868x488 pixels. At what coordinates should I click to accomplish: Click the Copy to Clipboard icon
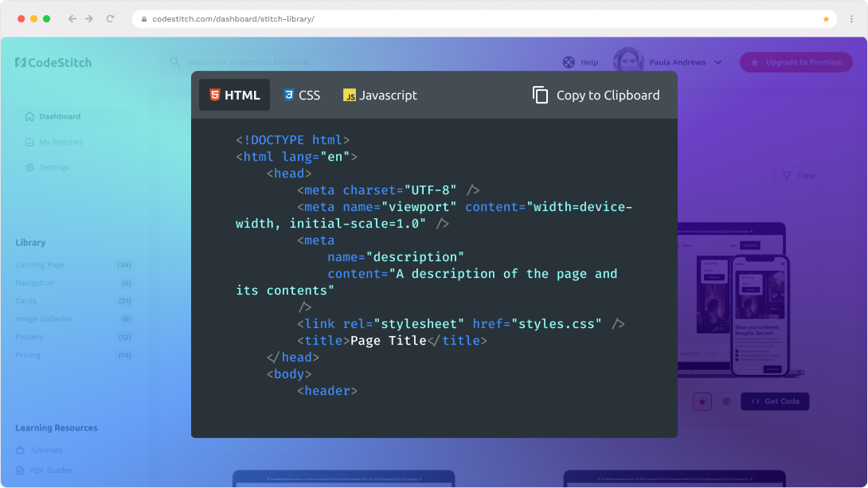click(x=541, y=96)
